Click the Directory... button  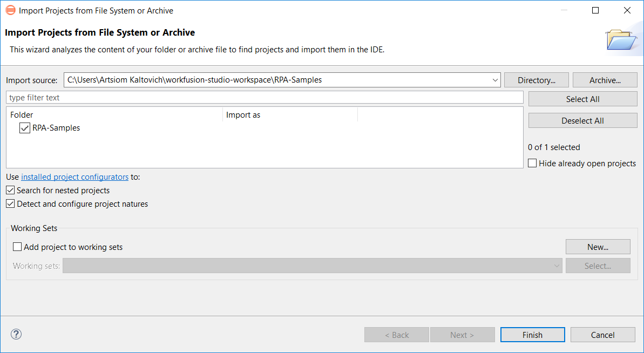click(537, 80)
